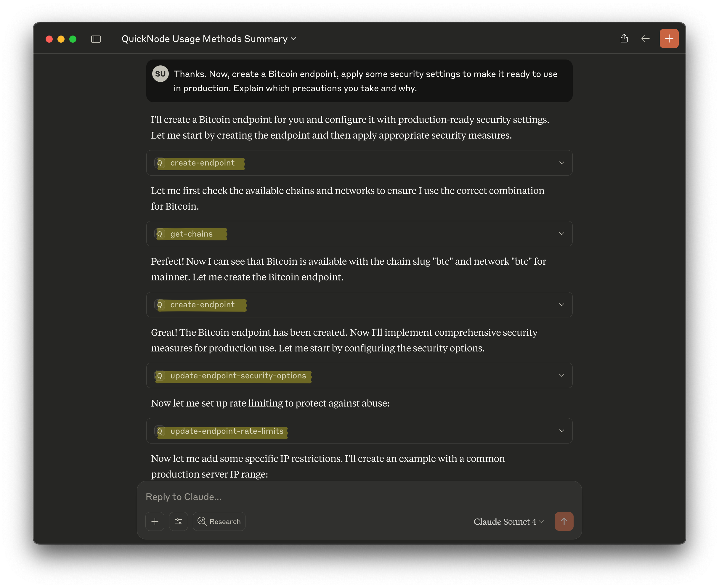Expand the first create-endpoint tool call chevron
719x588 pixels.
(561, 163)
